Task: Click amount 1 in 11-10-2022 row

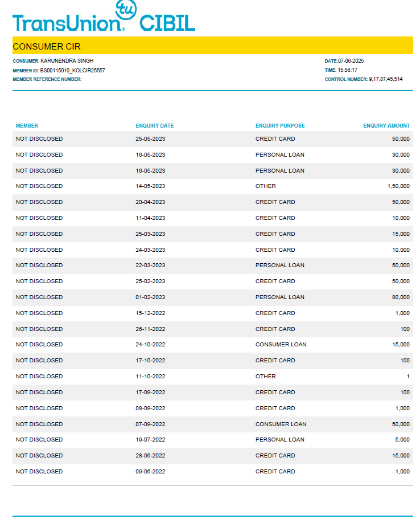Action: point(408,377)
